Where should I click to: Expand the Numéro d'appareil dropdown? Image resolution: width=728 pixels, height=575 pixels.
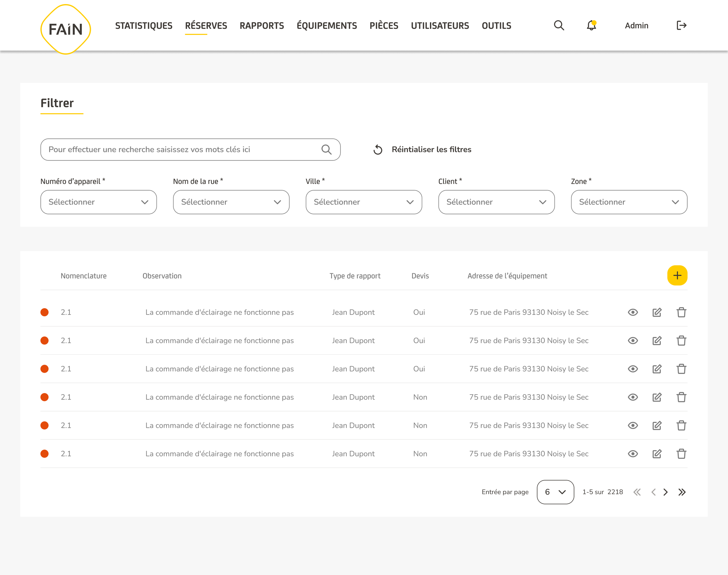click(98, 202)
